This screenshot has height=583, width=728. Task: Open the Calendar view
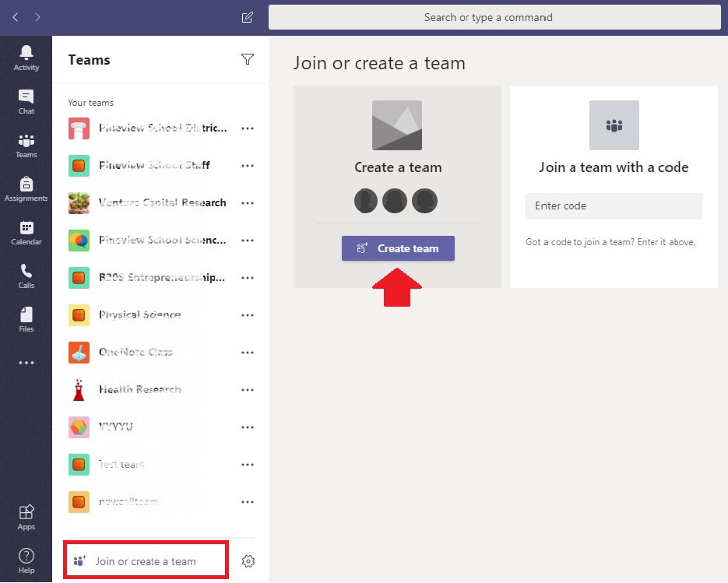click(26, 233)
